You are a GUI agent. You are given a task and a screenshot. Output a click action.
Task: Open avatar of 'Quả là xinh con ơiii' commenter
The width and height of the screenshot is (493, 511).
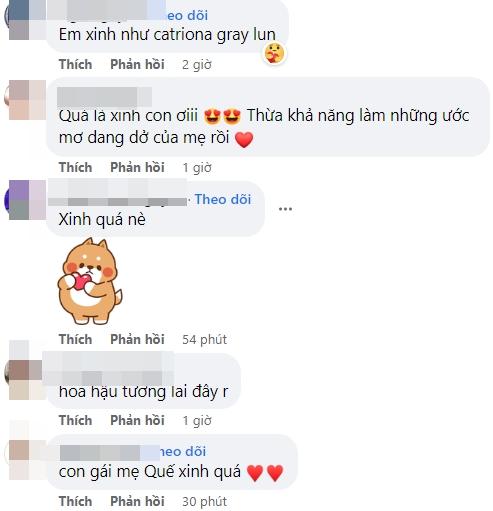(x=26, y=100)
